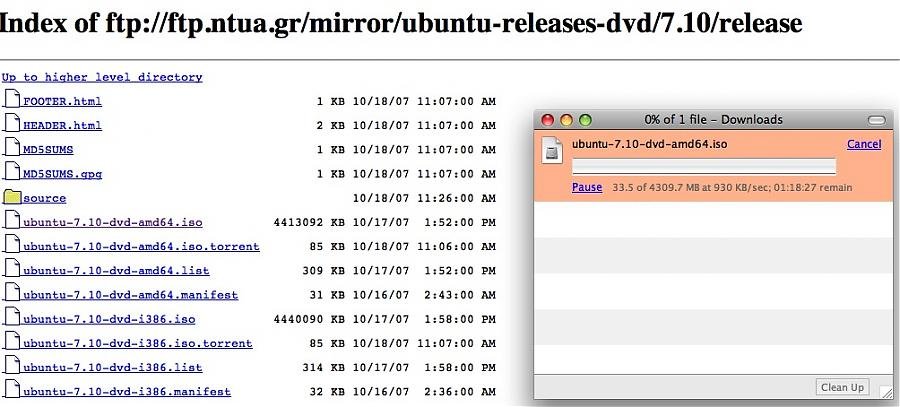This screenshot has width=900, height=407.
Task: Click the source folder icon
Action: [12, 197]
